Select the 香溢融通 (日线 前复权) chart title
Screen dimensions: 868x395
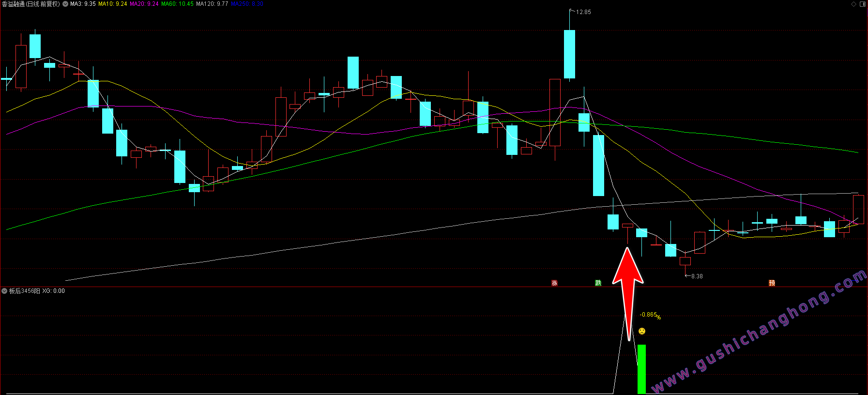click(x=31, y=4)
